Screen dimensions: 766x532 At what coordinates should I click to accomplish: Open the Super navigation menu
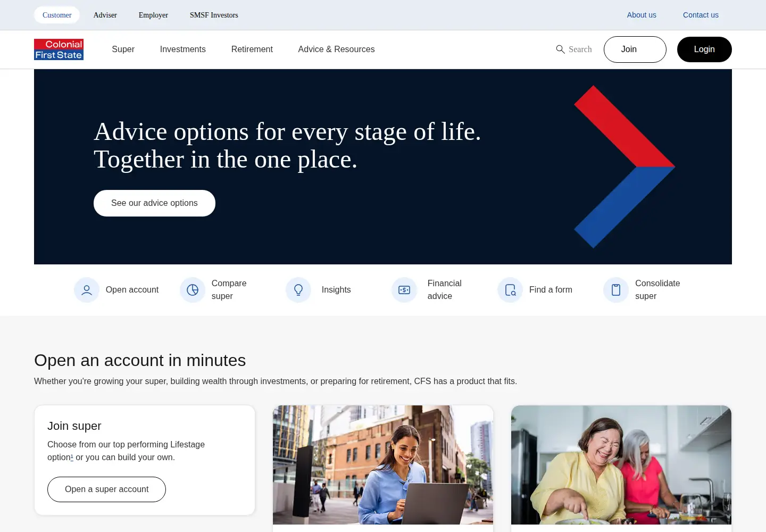click(123, 49)
